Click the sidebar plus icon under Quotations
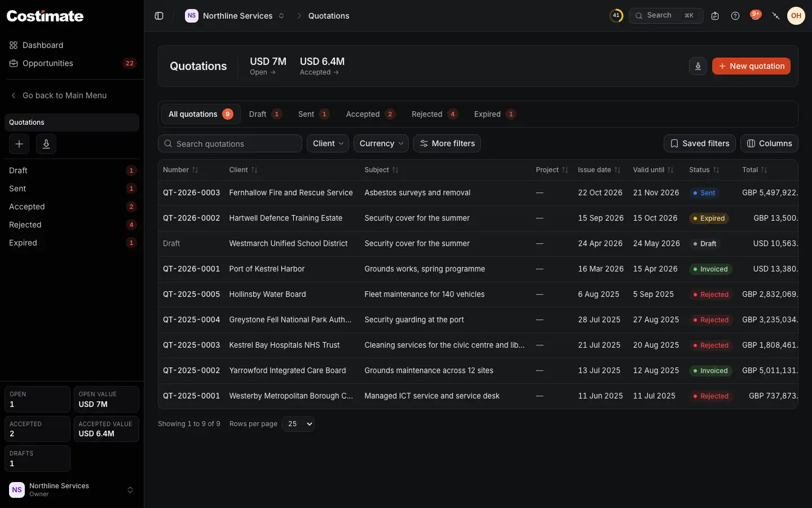Image resolution: width=812 pixels, height=508 pixels. tap(19, 144)
